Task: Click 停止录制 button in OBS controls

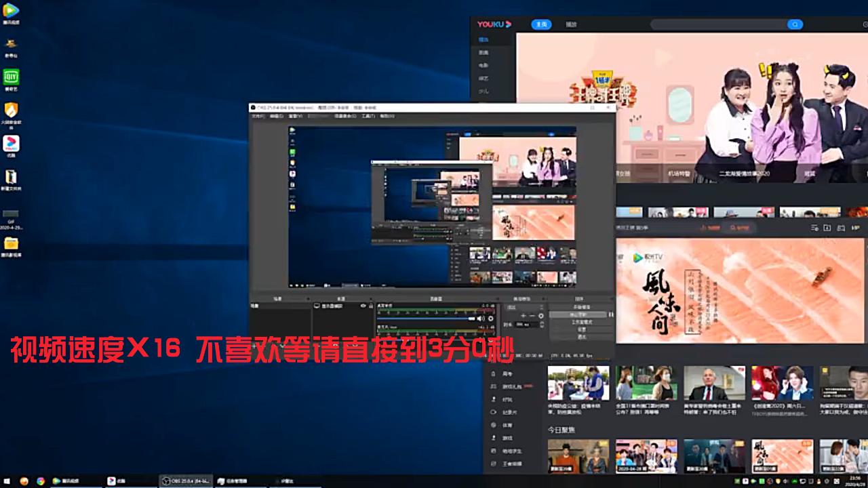Action: click(x=578, y=314)
